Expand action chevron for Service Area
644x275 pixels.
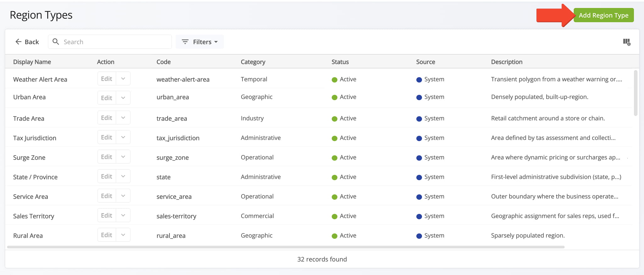tap(123, 196)
